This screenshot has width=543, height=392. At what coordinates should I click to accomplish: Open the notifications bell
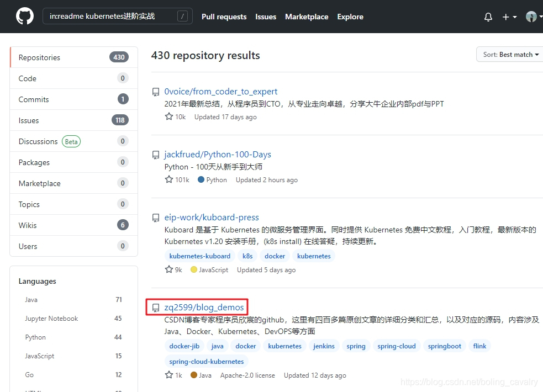pyautogui.click(x=488, y=17)
